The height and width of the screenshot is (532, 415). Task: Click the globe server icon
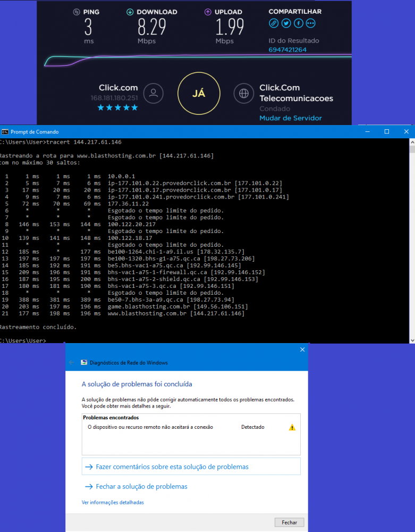[244, 93]
